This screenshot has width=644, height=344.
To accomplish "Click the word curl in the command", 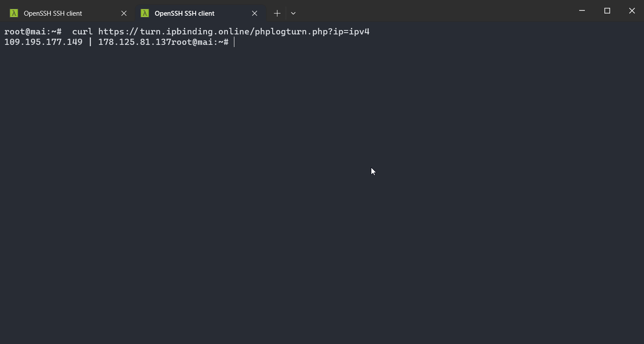I will coord(83,31).
